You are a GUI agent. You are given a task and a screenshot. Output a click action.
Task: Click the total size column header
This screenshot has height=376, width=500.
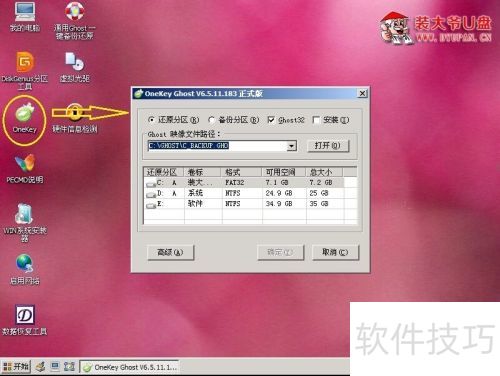[x=325, y=172]
